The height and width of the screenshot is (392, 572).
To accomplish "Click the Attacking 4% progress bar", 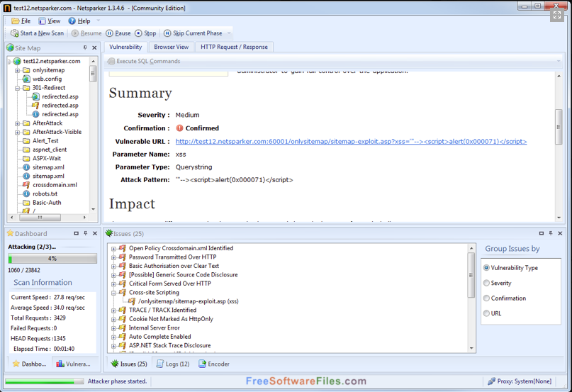I will click(x=52, y=259).
